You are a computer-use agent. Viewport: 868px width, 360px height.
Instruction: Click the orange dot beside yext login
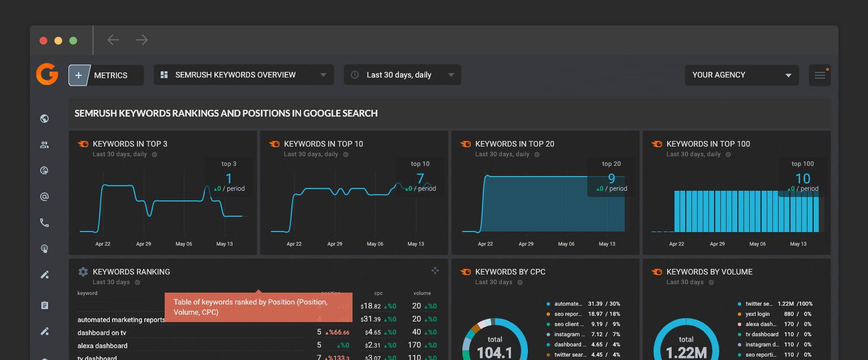coord(740,314)
